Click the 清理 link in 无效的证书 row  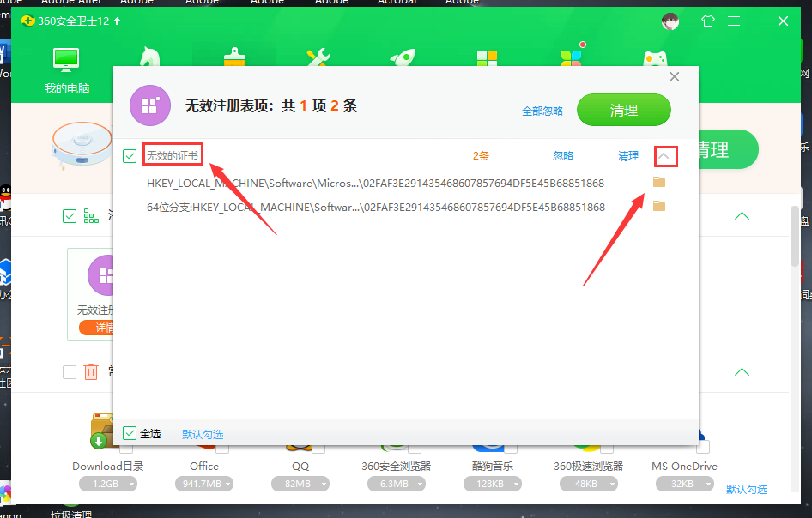628,156
